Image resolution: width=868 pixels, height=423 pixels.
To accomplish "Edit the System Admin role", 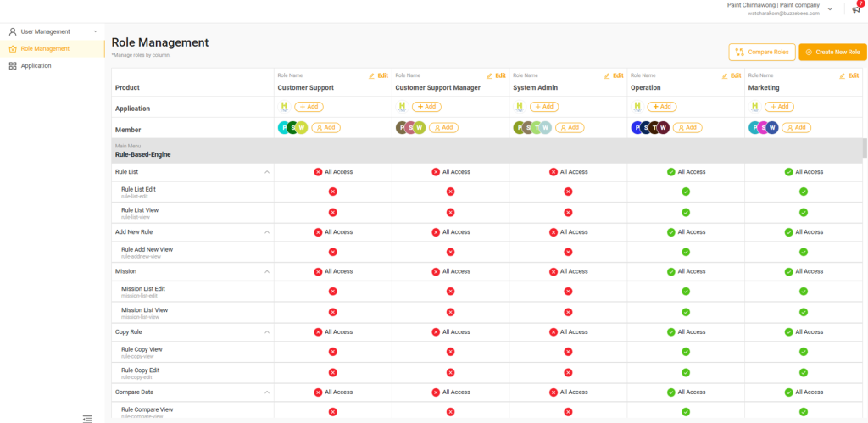I will click(x=614, y=75).
